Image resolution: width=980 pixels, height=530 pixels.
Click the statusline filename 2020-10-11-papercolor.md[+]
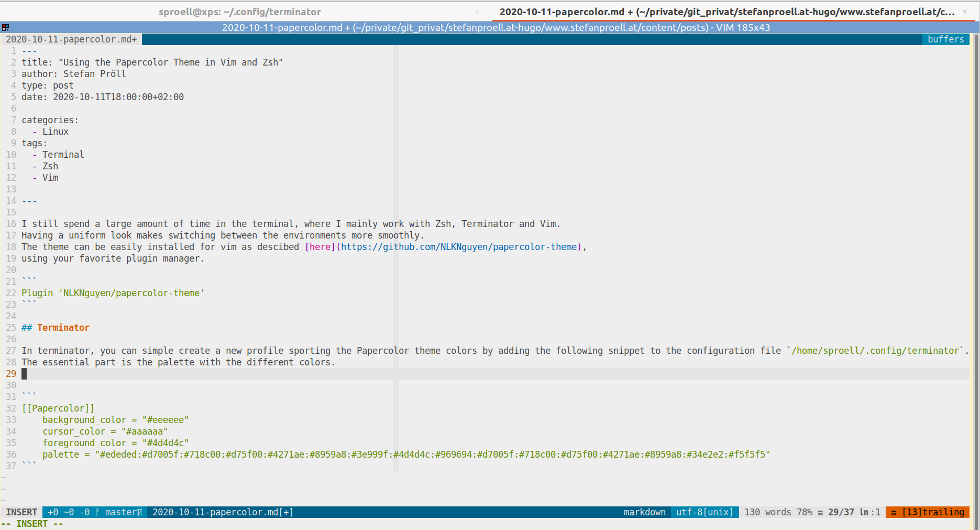223,512
